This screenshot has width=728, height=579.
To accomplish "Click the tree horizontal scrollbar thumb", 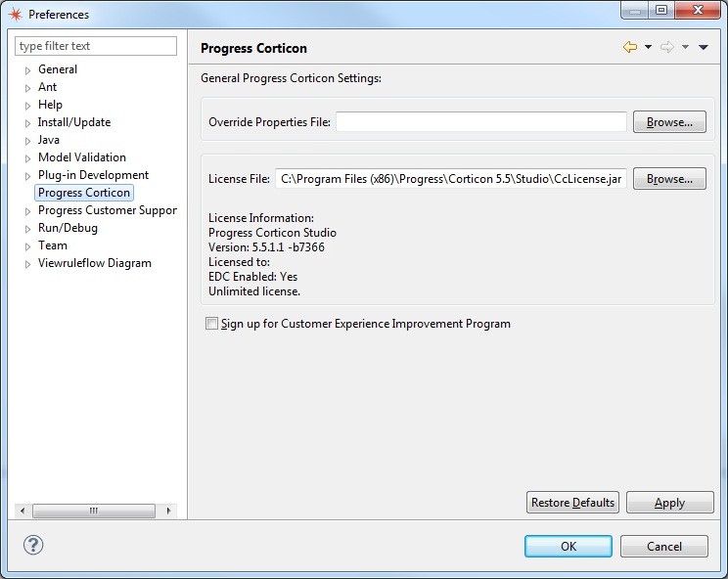I will point(94,511).
